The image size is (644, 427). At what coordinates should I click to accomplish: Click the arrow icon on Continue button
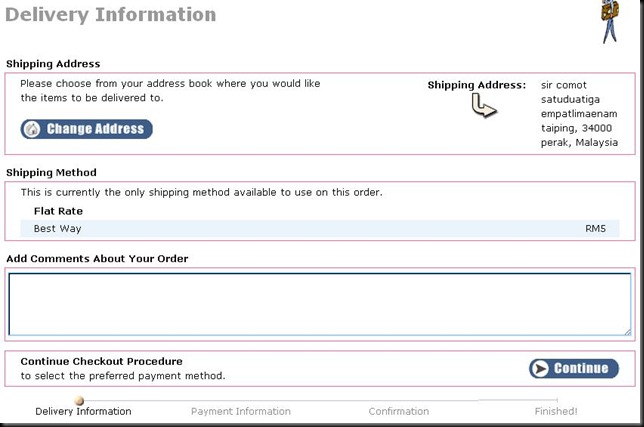pos(541,368)
